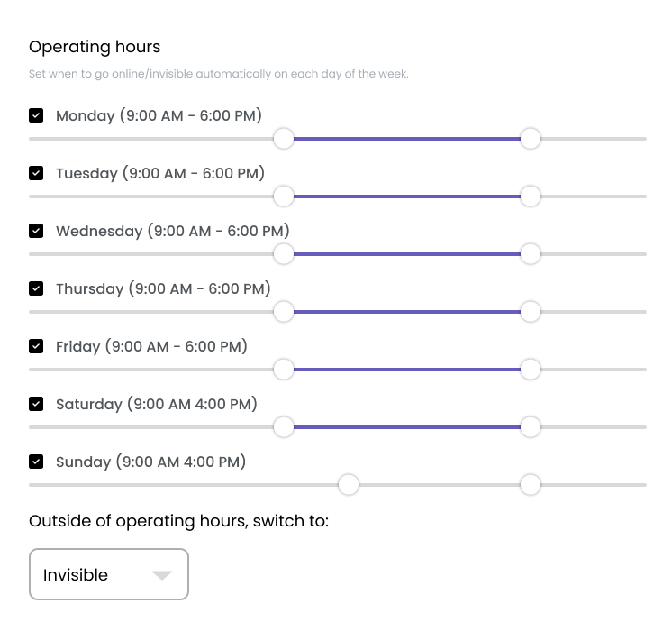Click Sunday slider start handle
The image size is (672, 631).
tap(349, 485)
